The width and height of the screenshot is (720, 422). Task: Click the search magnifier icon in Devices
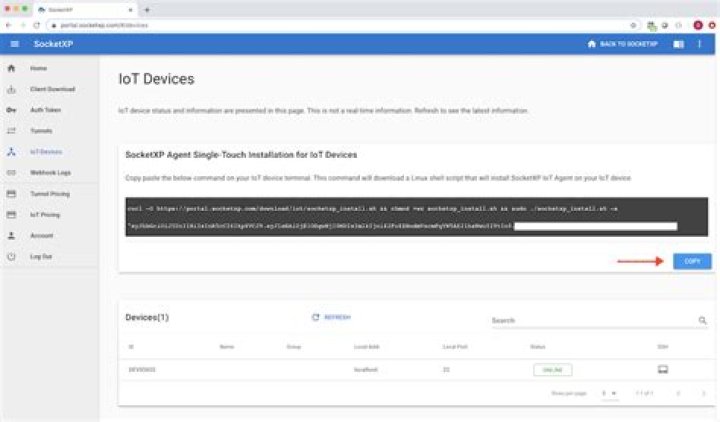pos(702,321)
